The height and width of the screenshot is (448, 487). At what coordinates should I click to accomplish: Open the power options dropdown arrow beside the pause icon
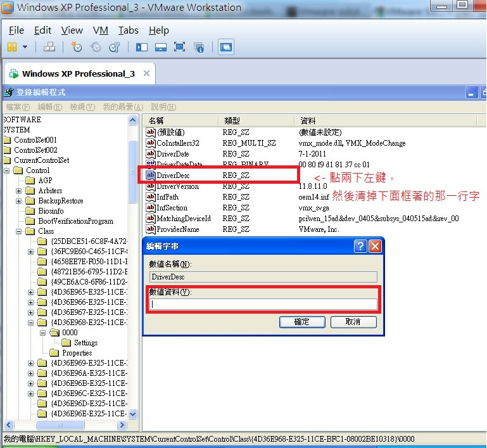point(25,48)
